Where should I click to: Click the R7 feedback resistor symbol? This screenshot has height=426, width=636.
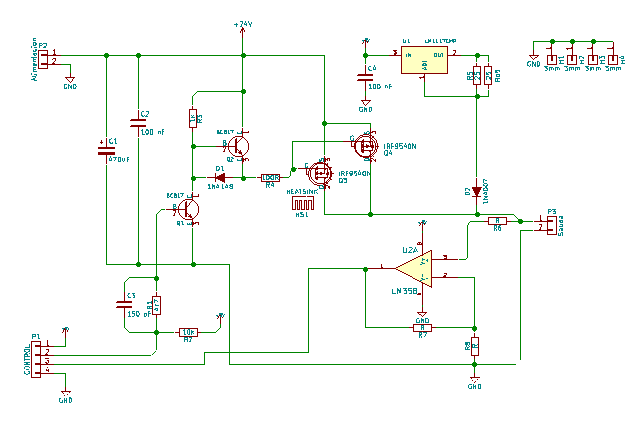(x=422, y=328)
